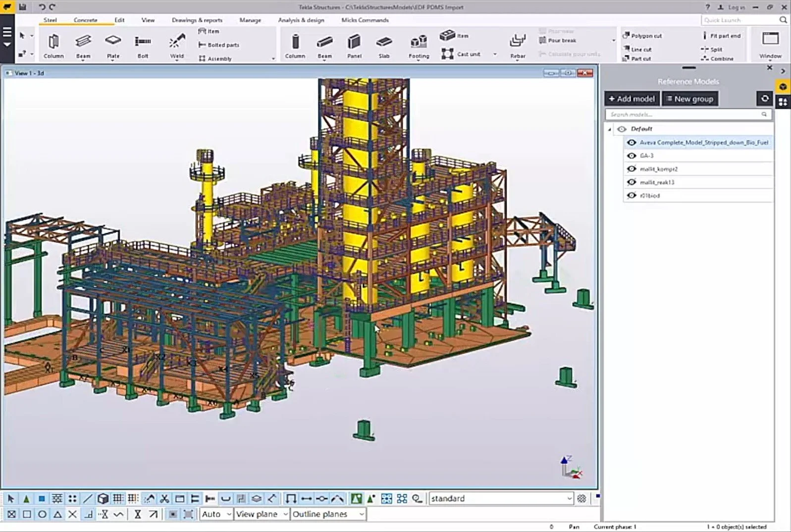Click the New group button
The image size is (791, 532).
690,99
